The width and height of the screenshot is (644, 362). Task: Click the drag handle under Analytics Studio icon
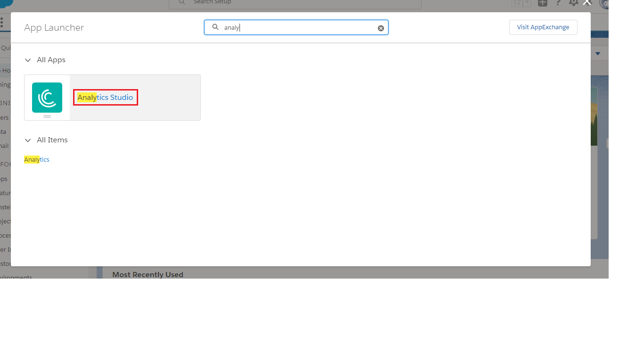(x=47, y=116)
